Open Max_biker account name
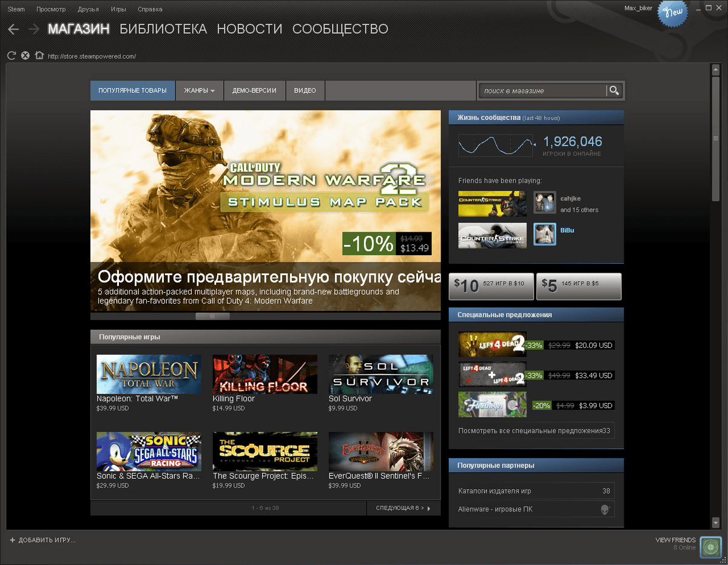 pos(638,8)
